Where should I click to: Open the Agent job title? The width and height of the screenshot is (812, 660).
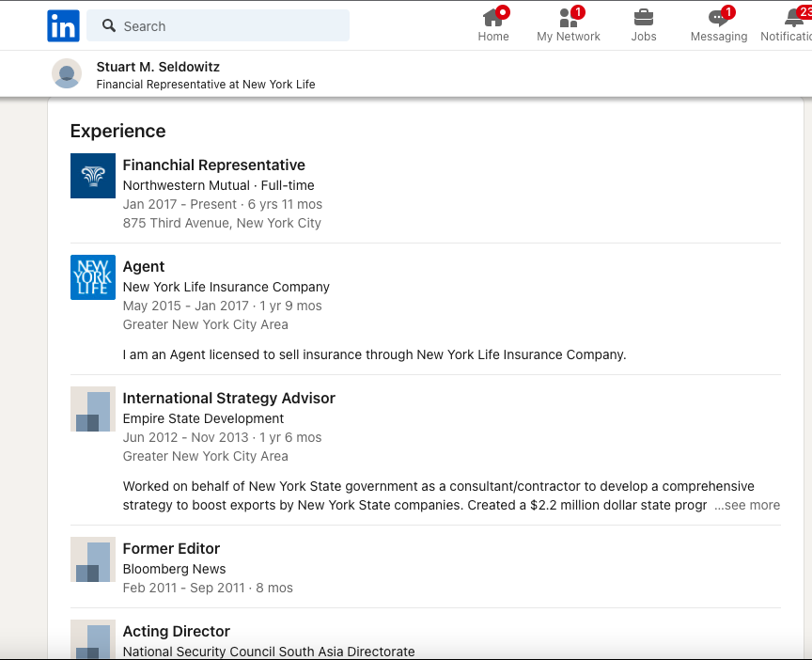tap(144, 267)
